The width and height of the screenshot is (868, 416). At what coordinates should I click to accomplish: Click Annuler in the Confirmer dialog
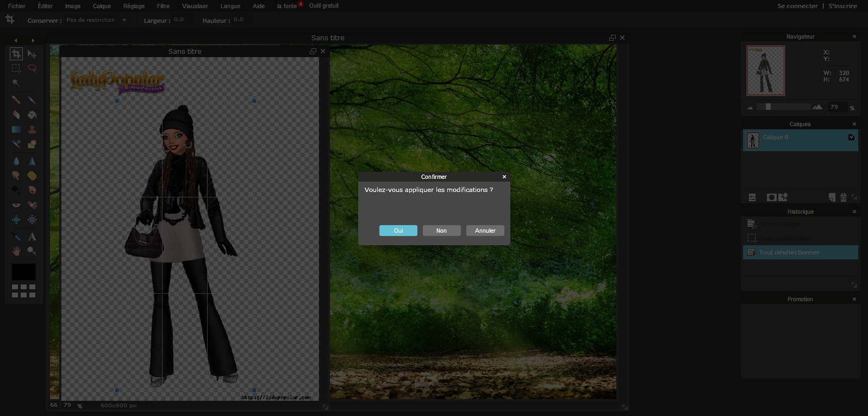(485, 231)
